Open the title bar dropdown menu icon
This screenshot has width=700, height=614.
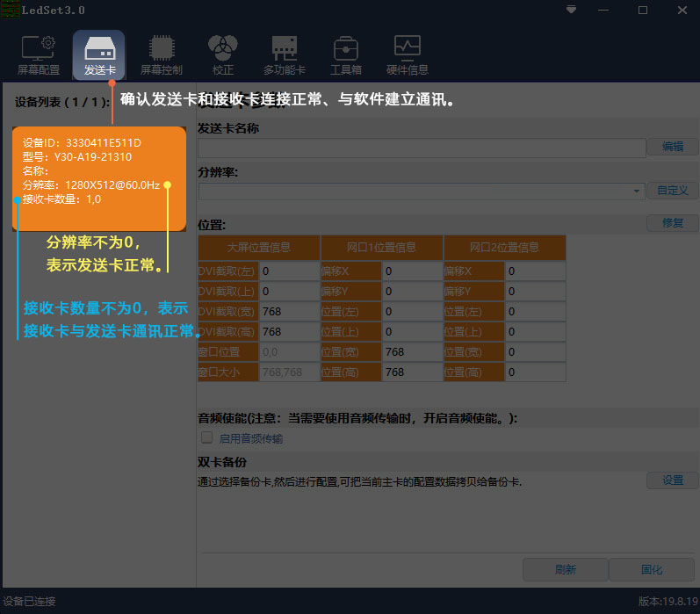coord(571,10)
